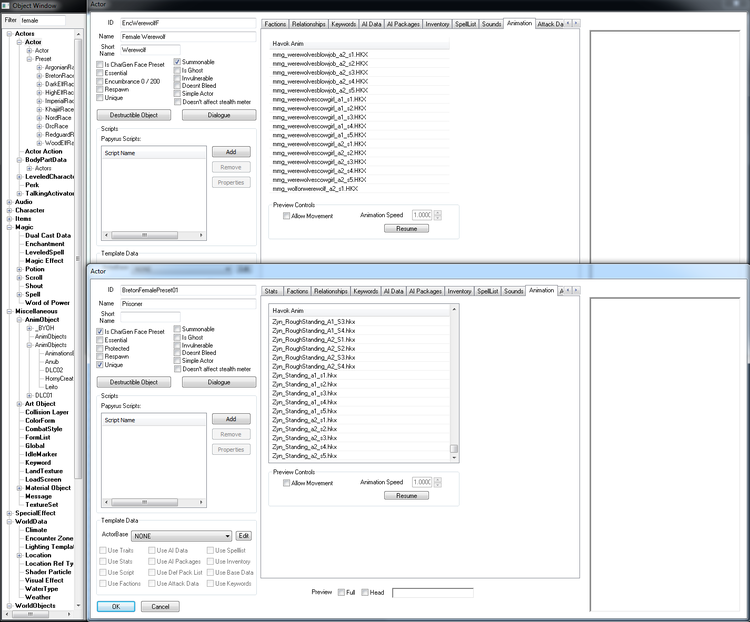Click the Short Name field Werewolf
The height and width of the screenshot is (622, 750).
click(x=150, y=50)
